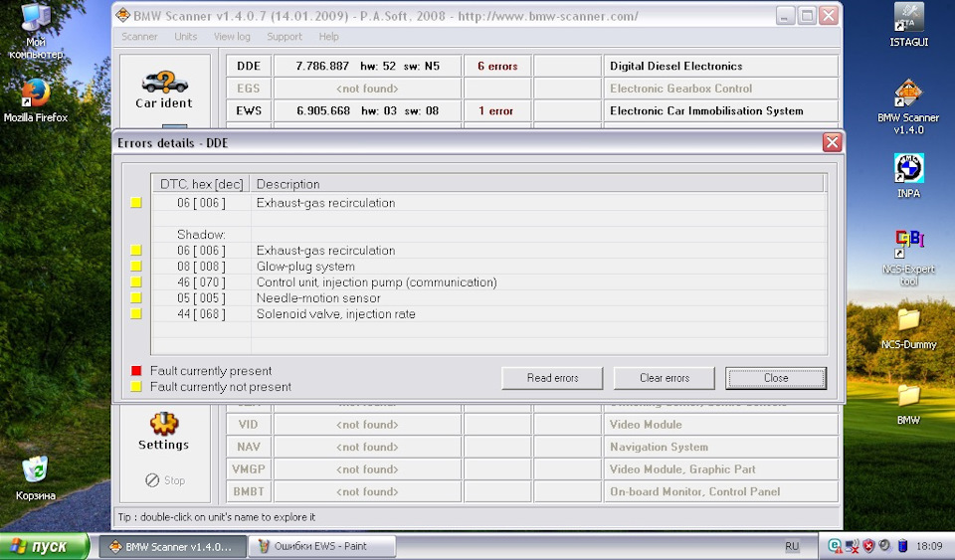The image size is (955, 560).
Task: Open the Units menu
Action: pyautogui.click(x=186, y=37)
